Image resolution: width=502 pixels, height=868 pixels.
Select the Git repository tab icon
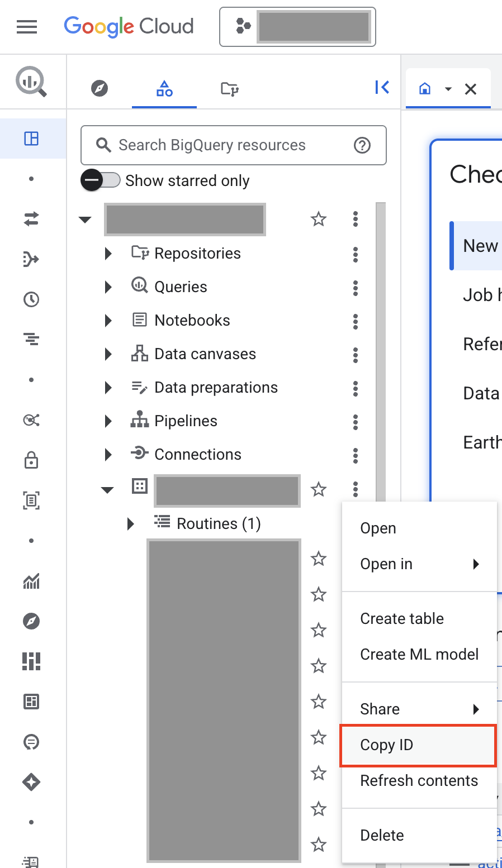[x=229, y=88]
